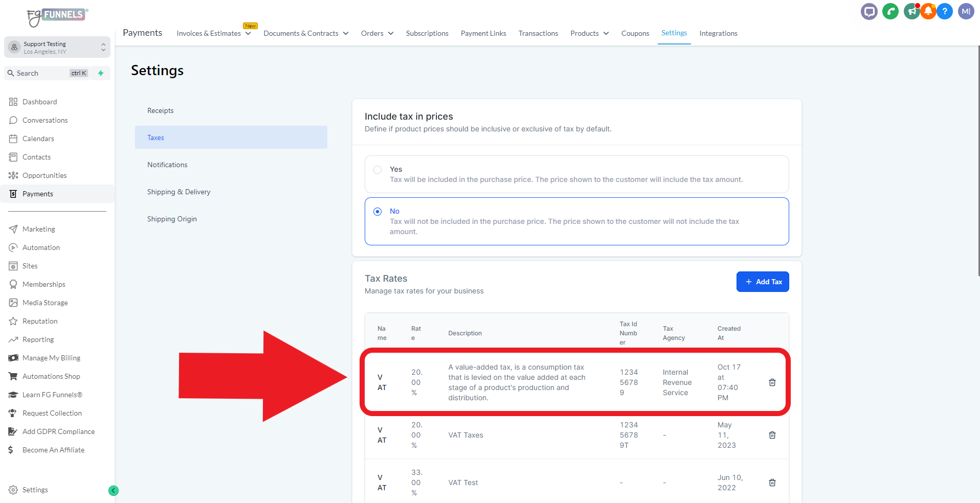The height and width of the screenshot is (503, 980).
Task: Select the No tax inclusion radio button
Action: (x=377, y=212)
